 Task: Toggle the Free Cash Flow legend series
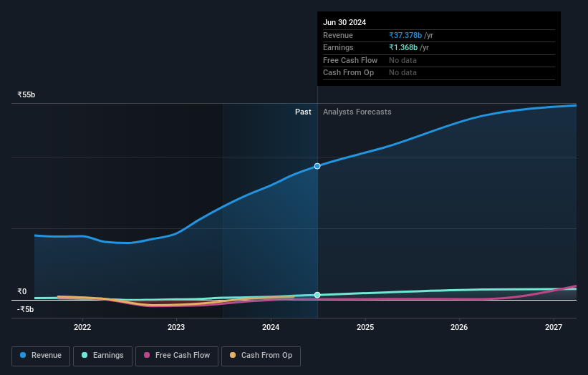(x=177, y=356)
